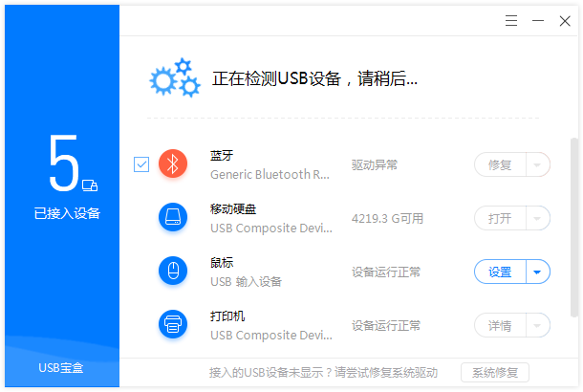Click the large number 5 count
Viewport: 583px width, 392px height.
tap(64, 163)
